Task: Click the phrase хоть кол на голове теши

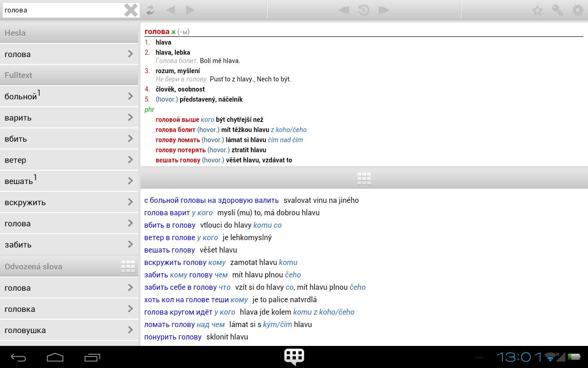Action: pos(187,299)
